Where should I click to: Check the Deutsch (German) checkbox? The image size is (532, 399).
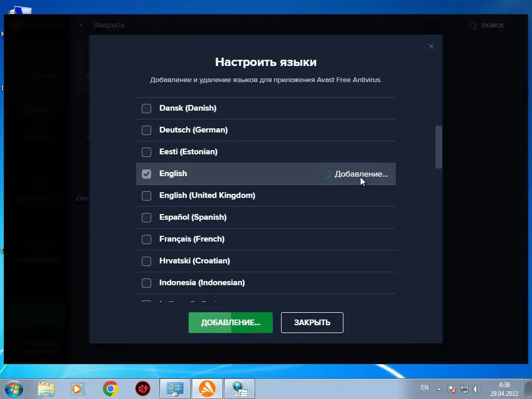click(146, 130)
